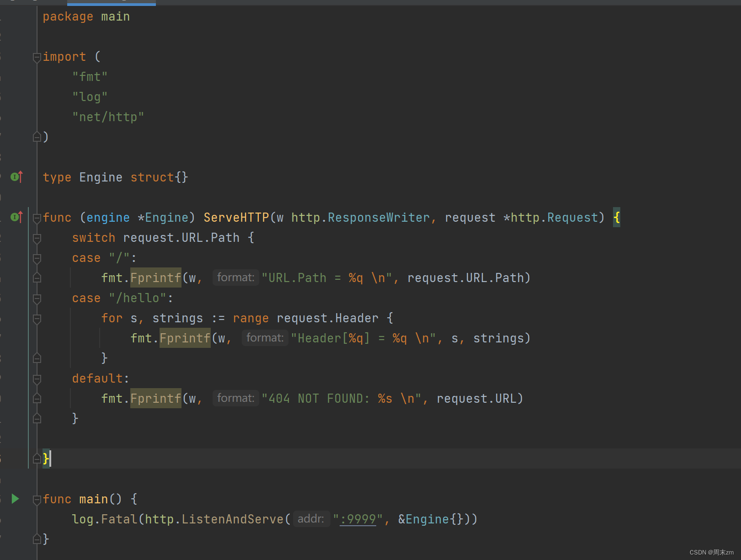Image resolution: width=741 pixels, height=560 pixels.
Task: Run main using the green gutter arrow
Action: 15,499
